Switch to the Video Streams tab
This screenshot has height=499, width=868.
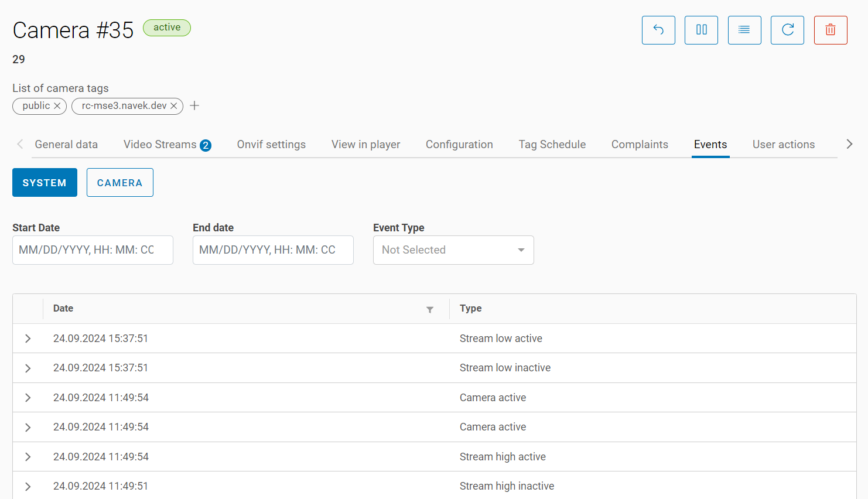click(x=166, y=145)
